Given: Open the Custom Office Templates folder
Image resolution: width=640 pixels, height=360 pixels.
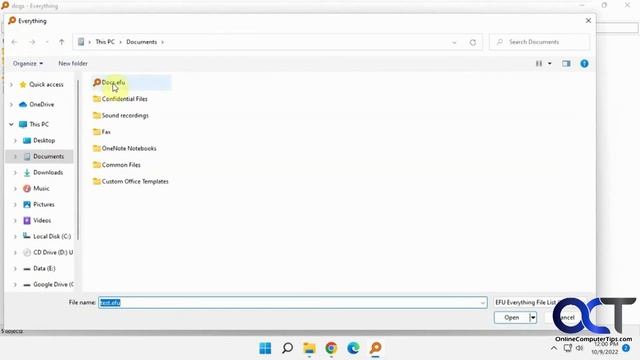Looking at the screenshot, I should (x=131, y=181).
